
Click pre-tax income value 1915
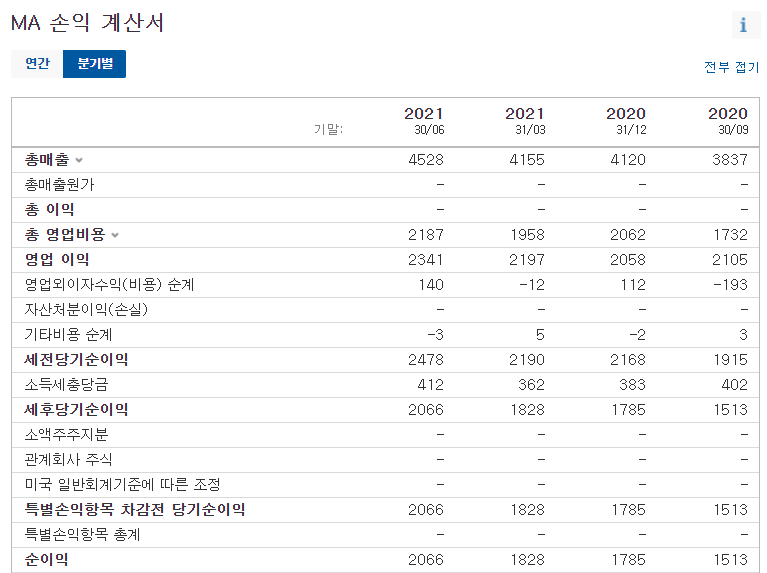click(x=730, y=360)
